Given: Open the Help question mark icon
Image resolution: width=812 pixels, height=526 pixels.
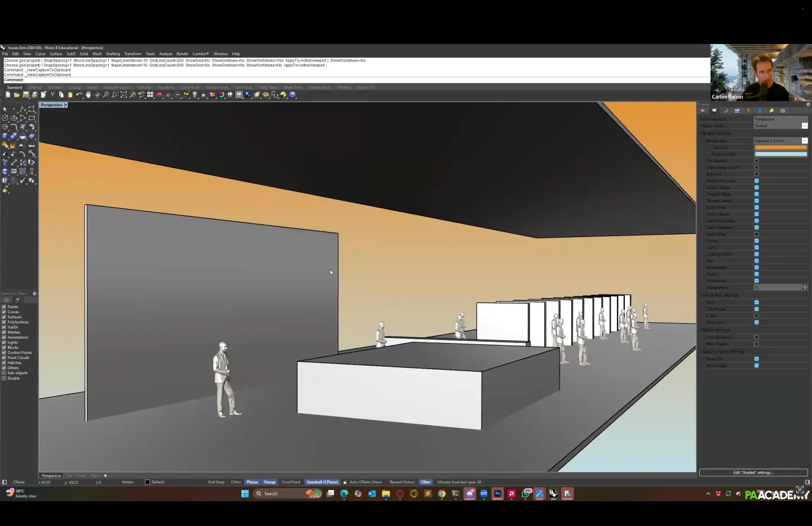Looking at the screenshot, I should [x=293, y=95].
